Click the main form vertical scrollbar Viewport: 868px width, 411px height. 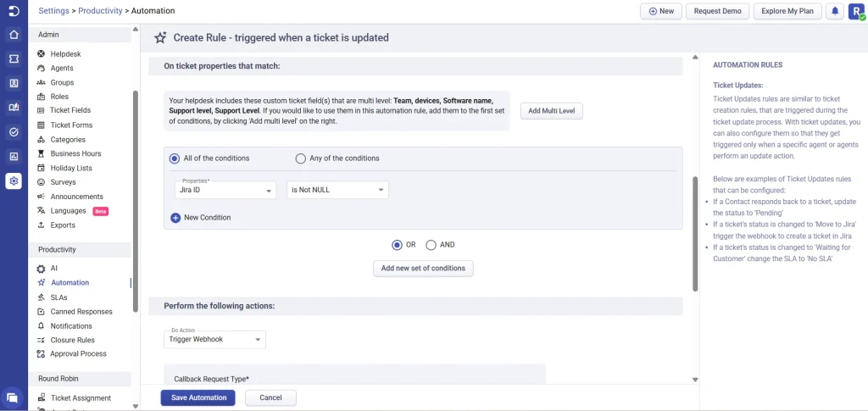tap(695, 233)
